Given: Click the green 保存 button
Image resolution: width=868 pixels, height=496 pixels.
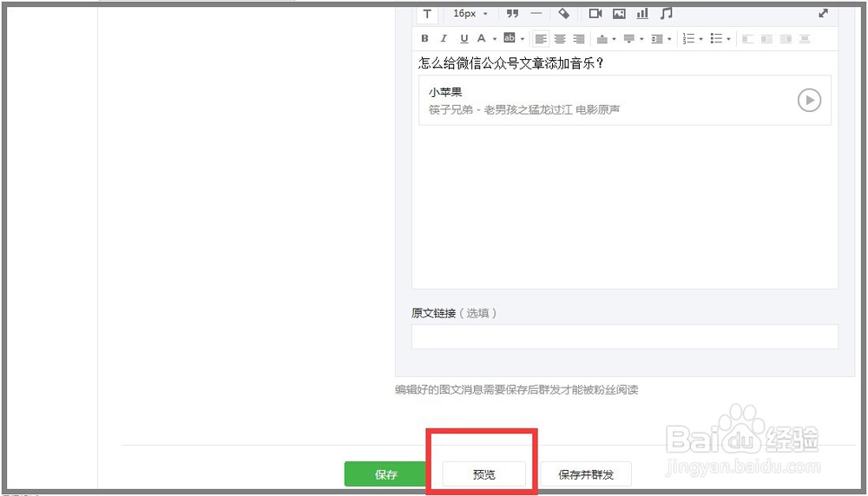Looking at the screenshot, I should [385, 474].
